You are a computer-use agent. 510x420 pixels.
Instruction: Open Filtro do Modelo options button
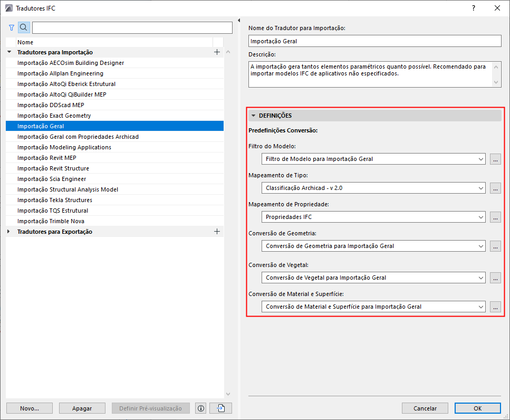tap(495, 159)
